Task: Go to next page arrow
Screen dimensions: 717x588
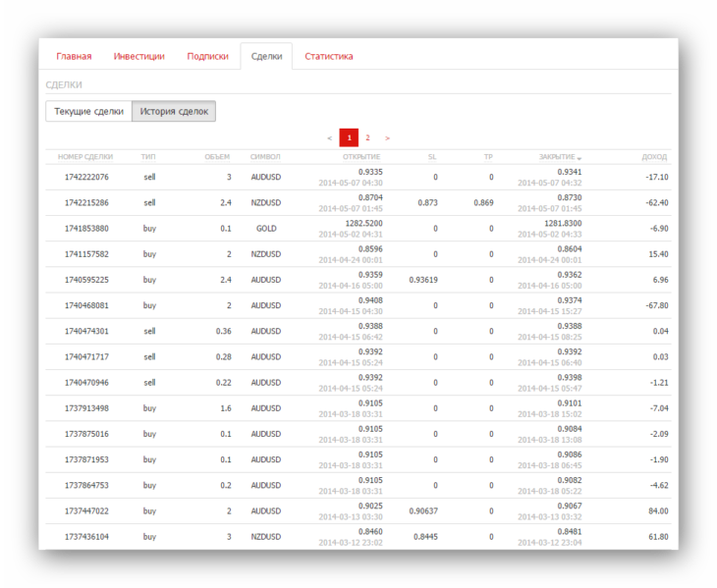Action: point(387,138)
